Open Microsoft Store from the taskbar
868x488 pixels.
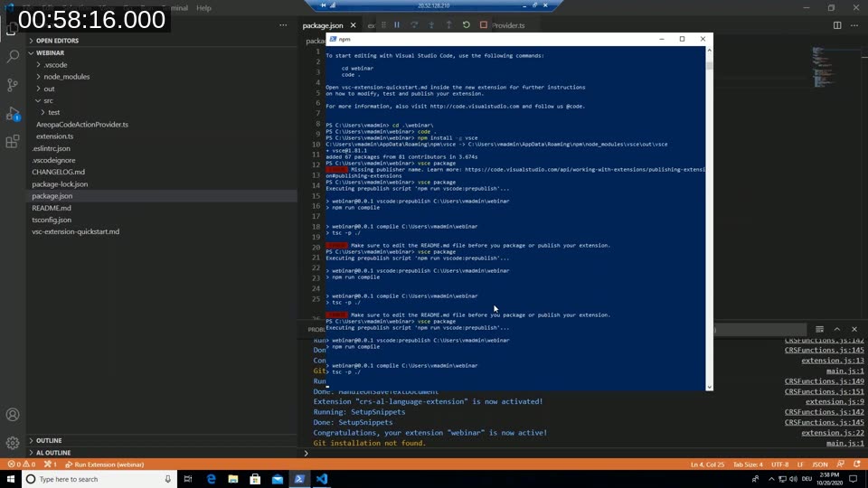(255, 479)
